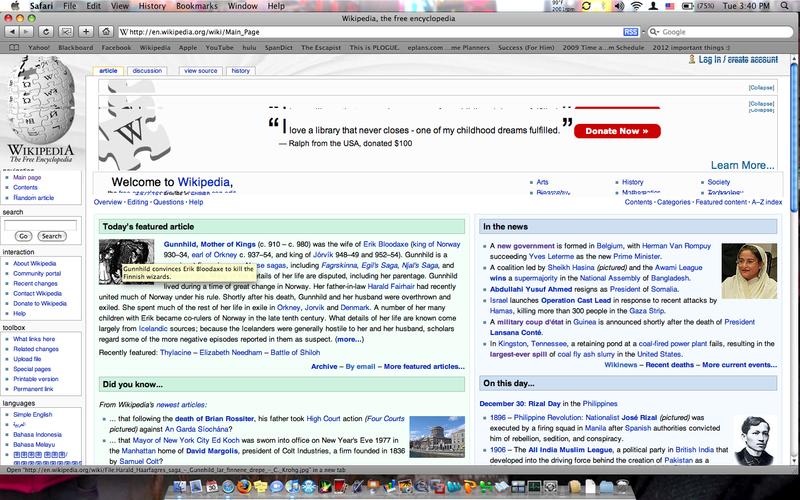
Task: Click the sync arrows icon in menu bar
Action: 586,6
